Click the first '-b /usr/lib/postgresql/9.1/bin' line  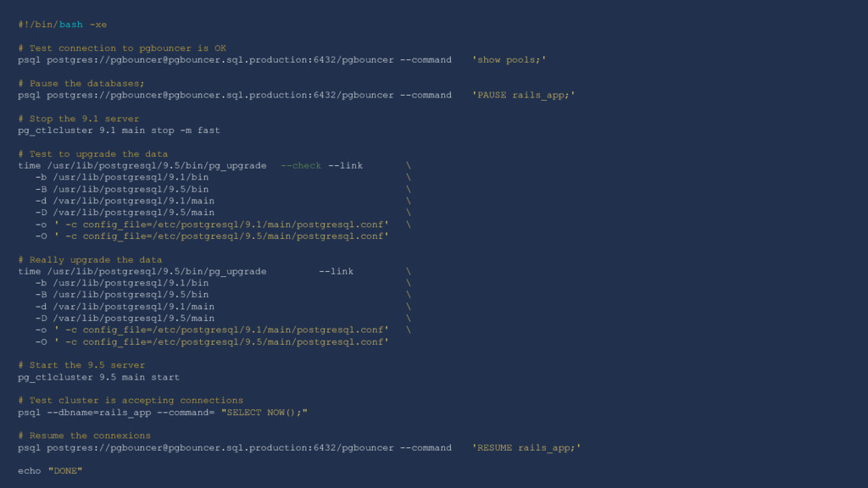[x=122, y=177]
